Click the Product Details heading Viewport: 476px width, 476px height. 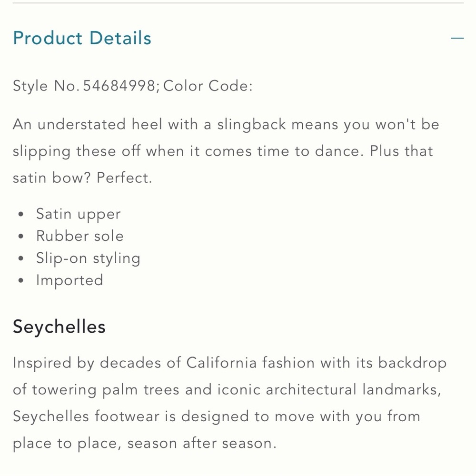point(82,38)
